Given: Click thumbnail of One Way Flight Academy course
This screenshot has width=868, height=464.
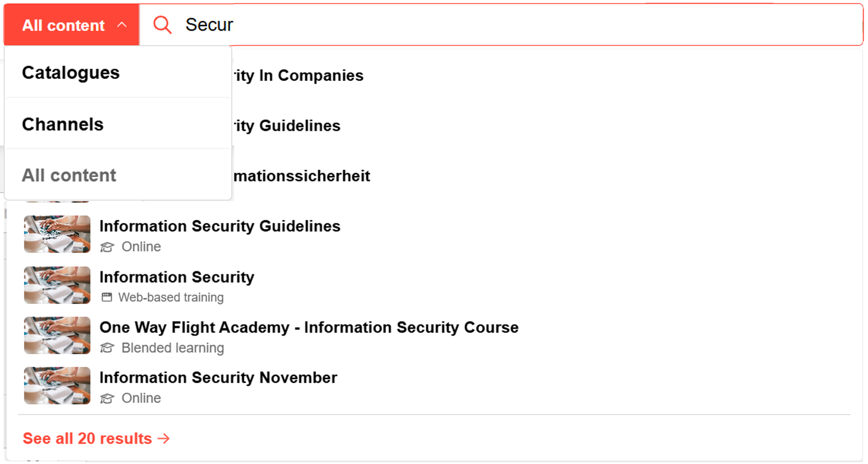Looking at the screenshot, I should pos(57,335).
